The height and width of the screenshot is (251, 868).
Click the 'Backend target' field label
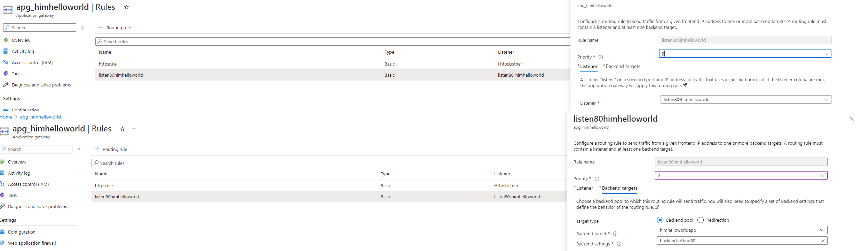click(591, 234)
